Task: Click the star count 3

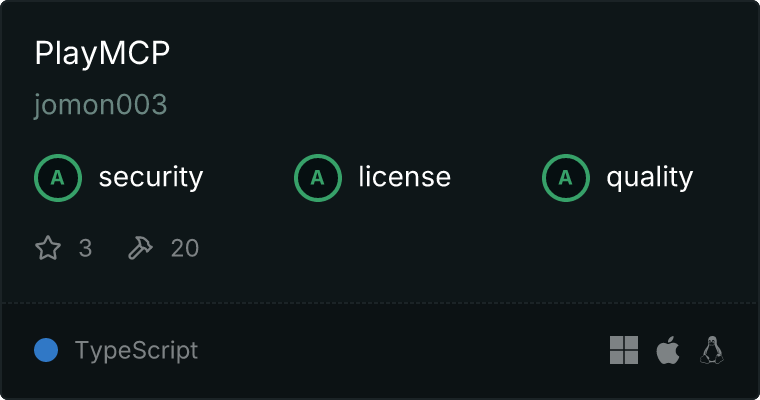Action: click(85, 248)
